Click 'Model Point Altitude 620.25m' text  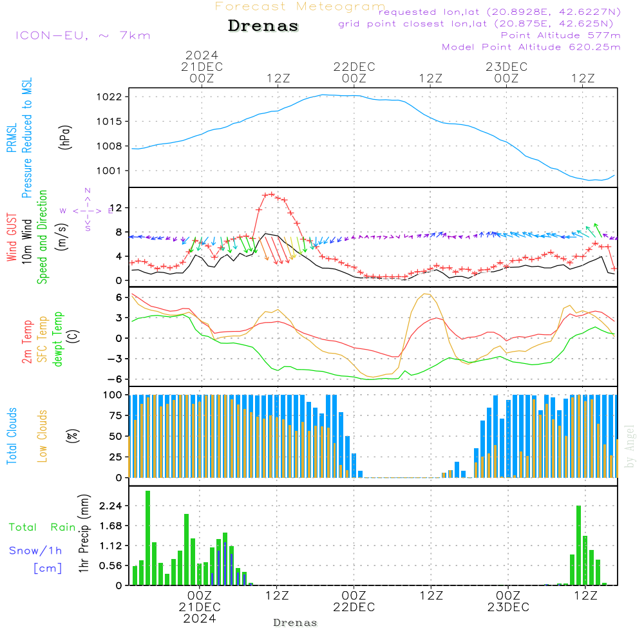531,47
